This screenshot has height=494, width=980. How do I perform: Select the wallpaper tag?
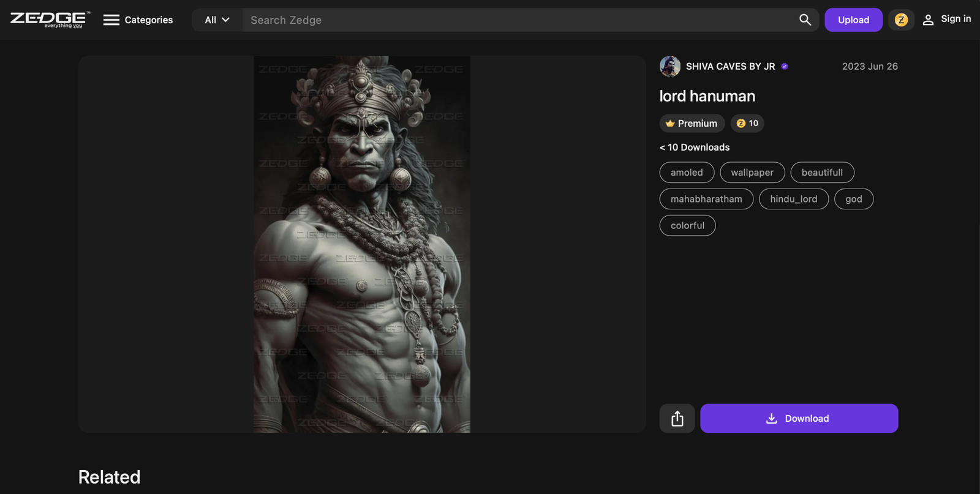752,172
